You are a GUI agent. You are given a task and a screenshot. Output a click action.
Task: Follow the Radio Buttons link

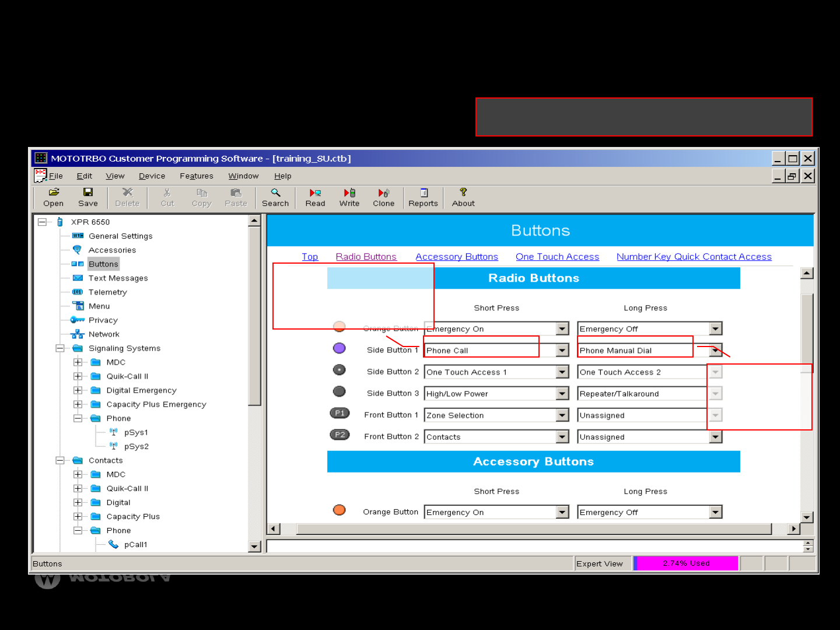click(x=366, y=257)
